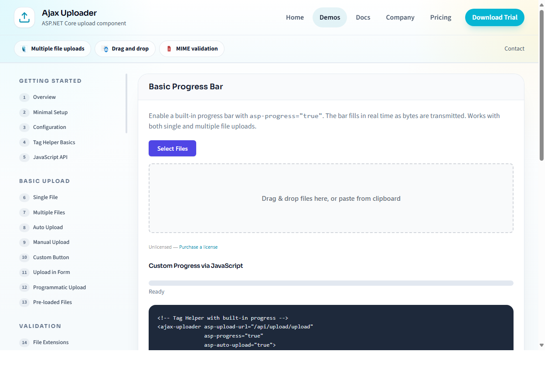558x392 pixels.
Task: Click the ASP.NET Core upload component subtitle
Action: click(x=84, y=24)
